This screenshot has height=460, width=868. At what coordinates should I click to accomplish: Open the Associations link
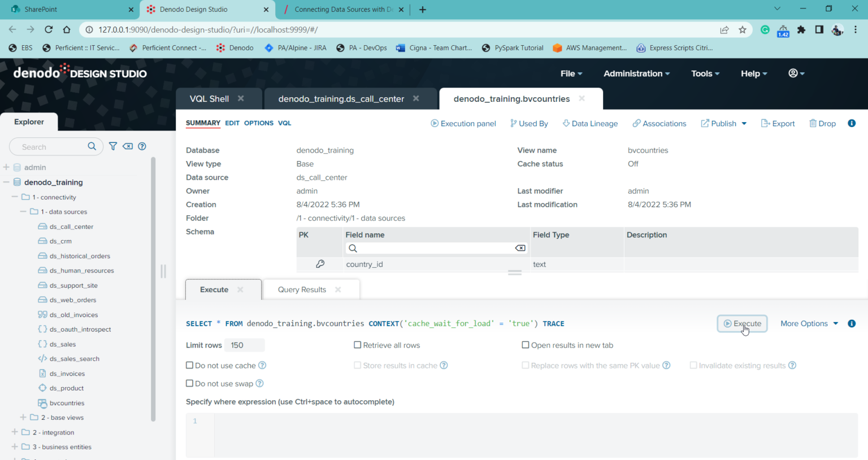[x=659, y=123]
